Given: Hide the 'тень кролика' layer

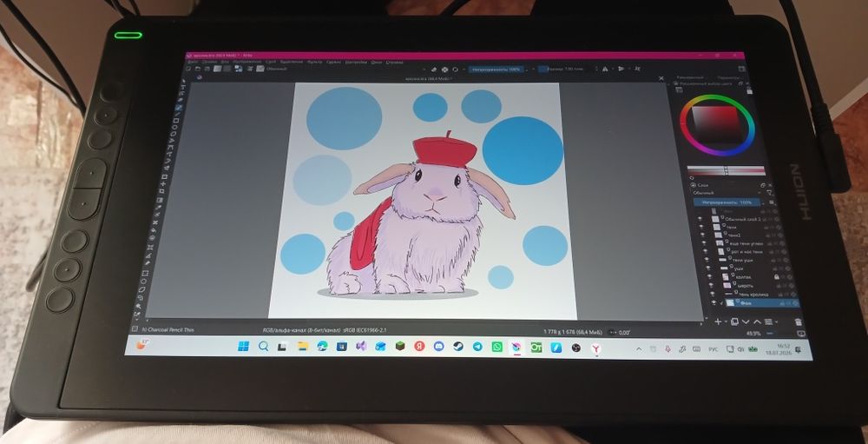Looking at the screenshot, I should 712,294.
